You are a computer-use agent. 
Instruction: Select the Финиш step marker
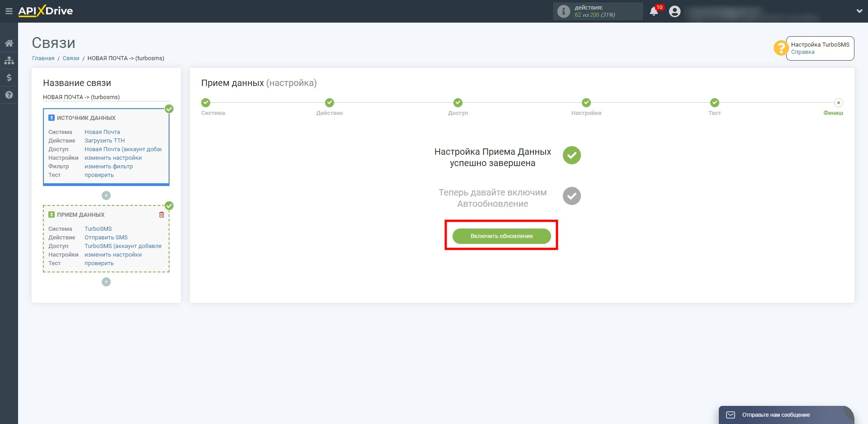click(x=839, y=103)
